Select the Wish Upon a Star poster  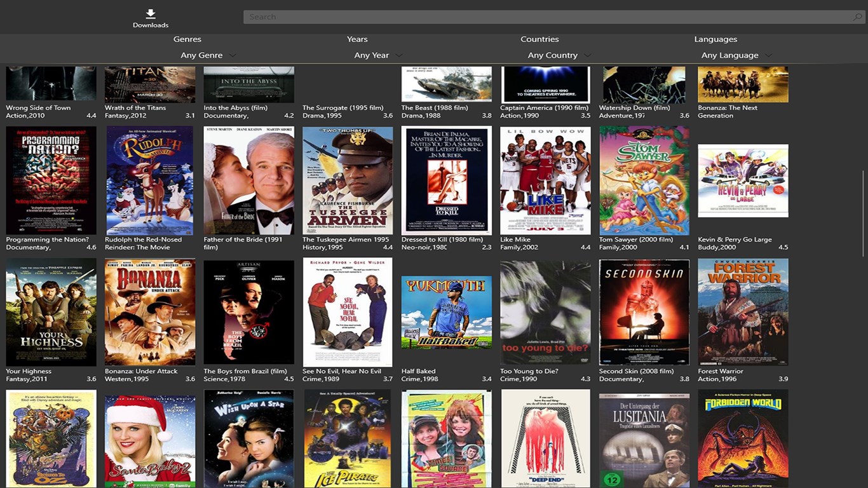click(248, 439)
